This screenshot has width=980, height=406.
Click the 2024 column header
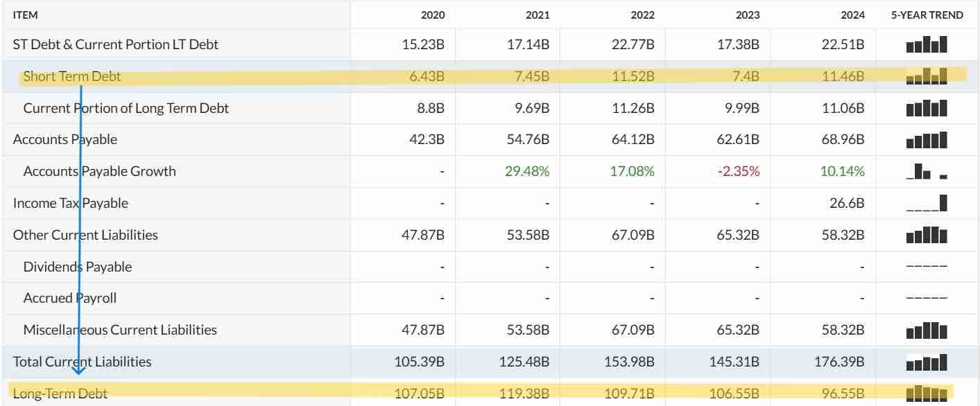[x=852, y=15]
